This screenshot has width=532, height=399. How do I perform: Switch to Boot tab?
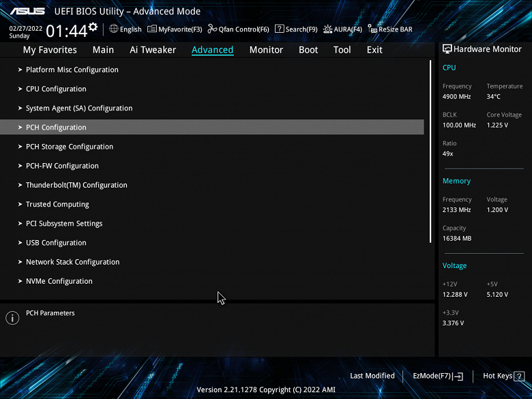coord(308,50)
